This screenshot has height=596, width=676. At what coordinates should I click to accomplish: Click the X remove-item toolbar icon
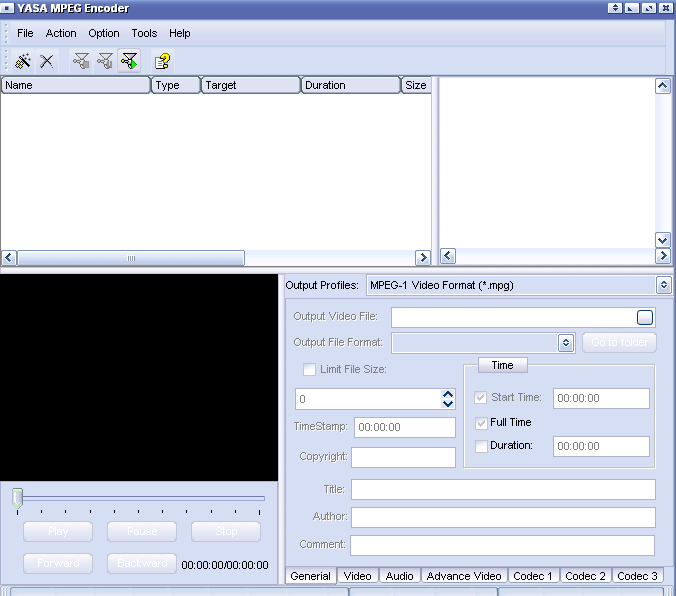pos(47,61)
